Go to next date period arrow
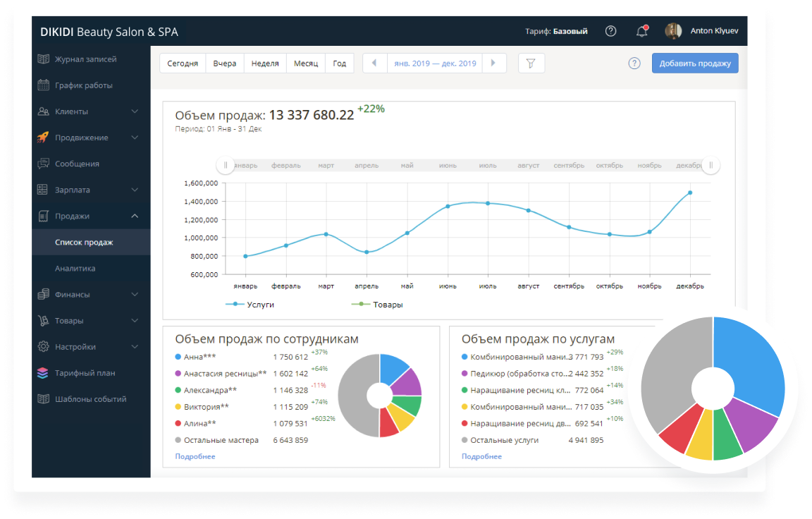The height and width of the screenshot is (519, 812). click(x=493, y=63)
